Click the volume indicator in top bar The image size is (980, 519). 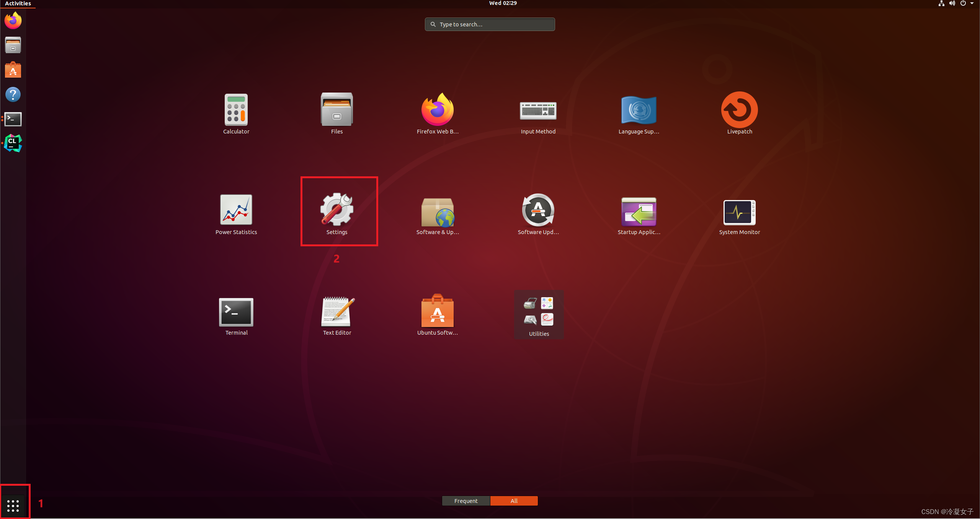(x=952, y=3)
